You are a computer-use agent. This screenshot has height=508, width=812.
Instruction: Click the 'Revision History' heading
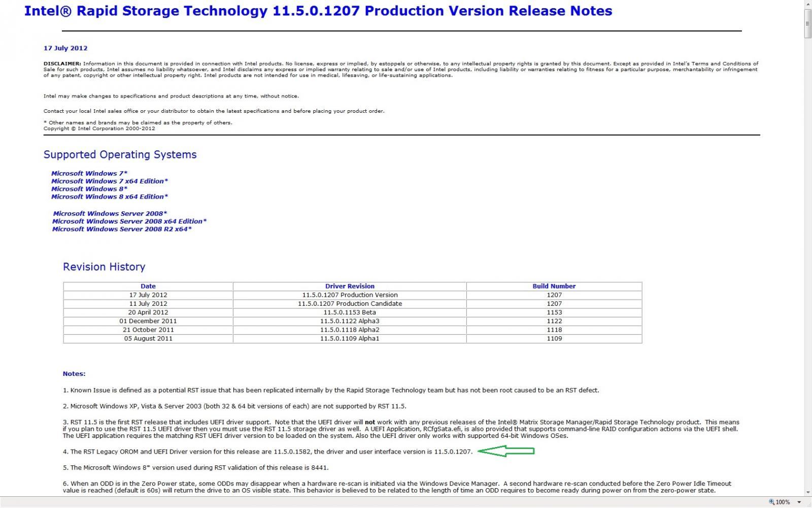click(104, 267)
